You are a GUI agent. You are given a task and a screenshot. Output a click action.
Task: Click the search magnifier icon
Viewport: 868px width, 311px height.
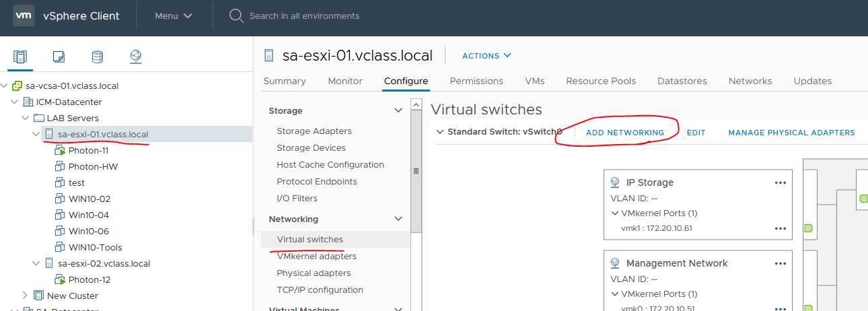(236, 15)
